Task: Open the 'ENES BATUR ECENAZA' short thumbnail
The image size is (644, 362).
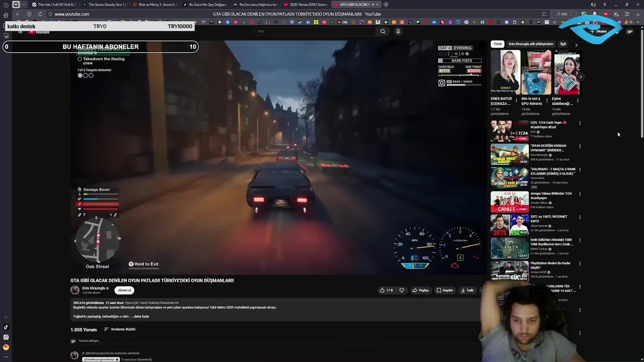Action: (x=506, y=73)
